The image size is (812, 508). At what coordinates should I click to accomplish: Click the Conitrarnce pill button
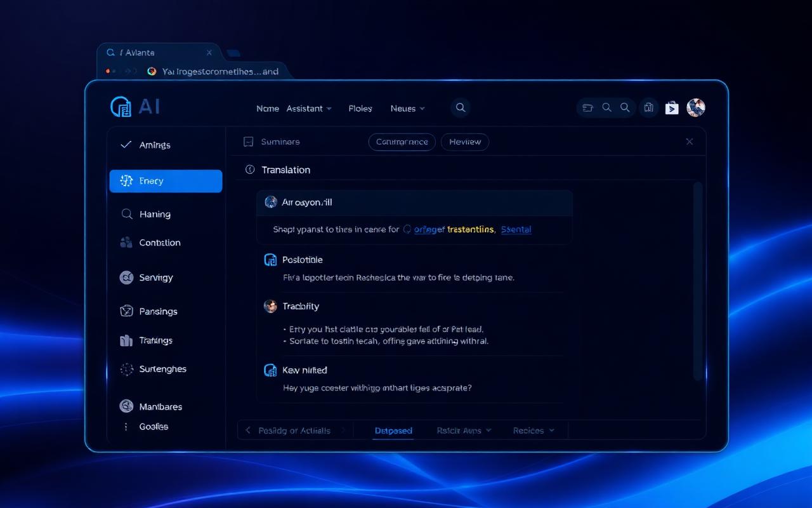point(402,142)
